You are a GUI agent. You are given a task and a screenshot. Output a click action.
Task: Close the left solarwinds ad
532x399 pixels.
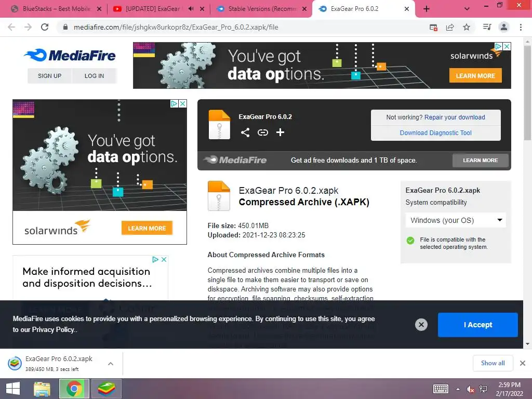coord(182,103)
